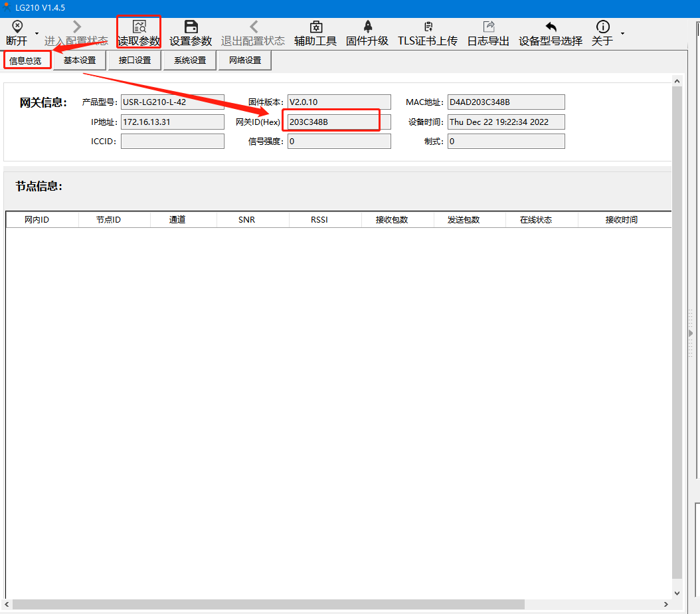Click the 节点ID column header
Image resolution: width=700 pixels, height=614 pixels.
pos(108,220)
